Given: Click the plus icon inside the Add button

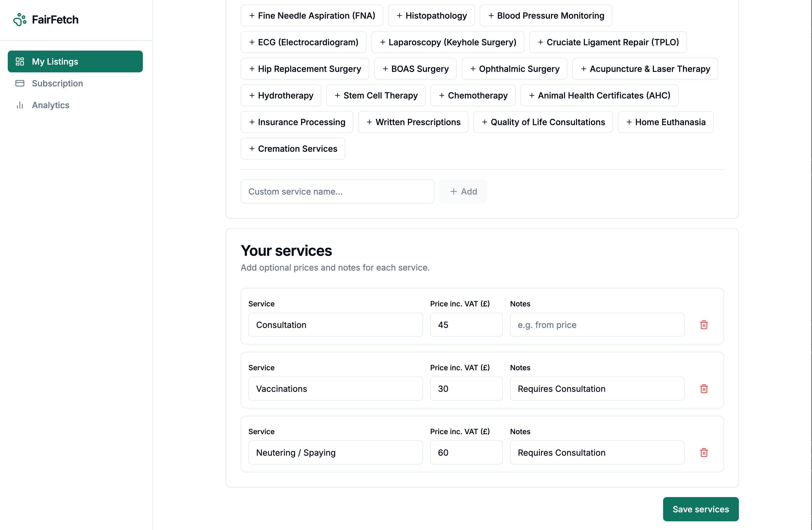Looking at the screenshot, I should click(x=453, y=191).
